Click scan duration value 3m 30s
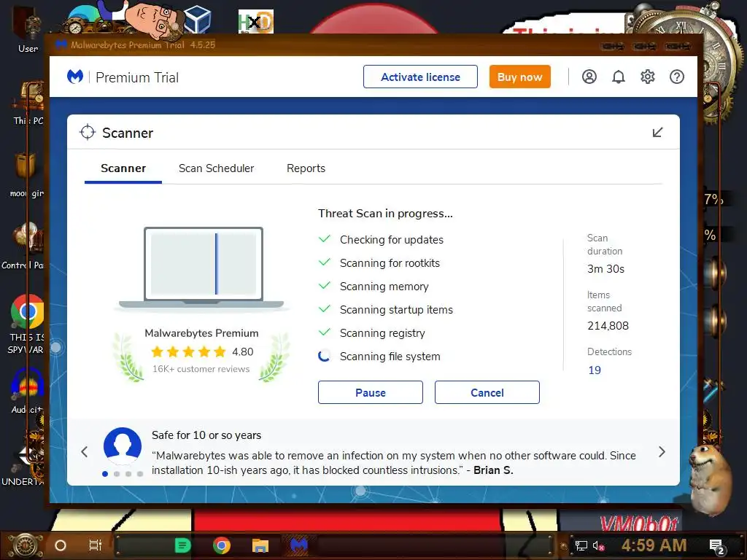Viewport: 747px width, 560px height. 605,269
